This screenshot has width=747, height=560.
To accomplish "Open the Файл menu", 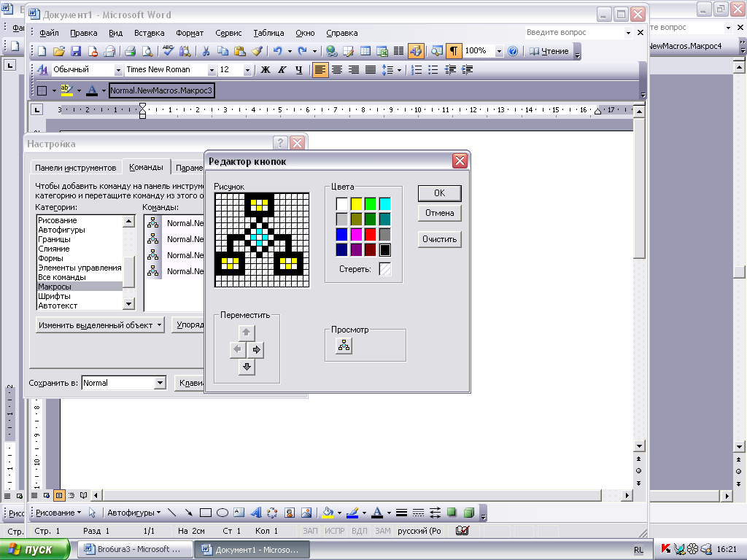I will click(49, 33).
